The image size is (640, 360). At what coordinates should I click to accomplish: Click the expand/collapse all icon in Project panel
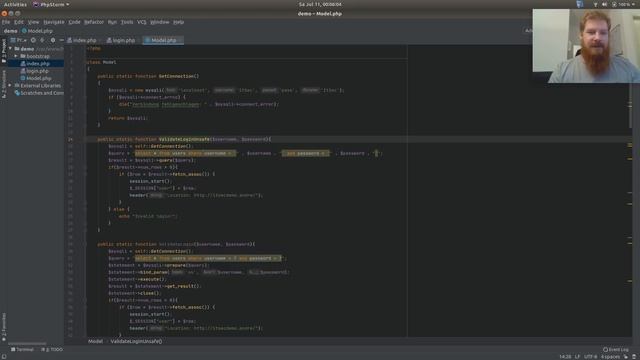click(42, 40)
